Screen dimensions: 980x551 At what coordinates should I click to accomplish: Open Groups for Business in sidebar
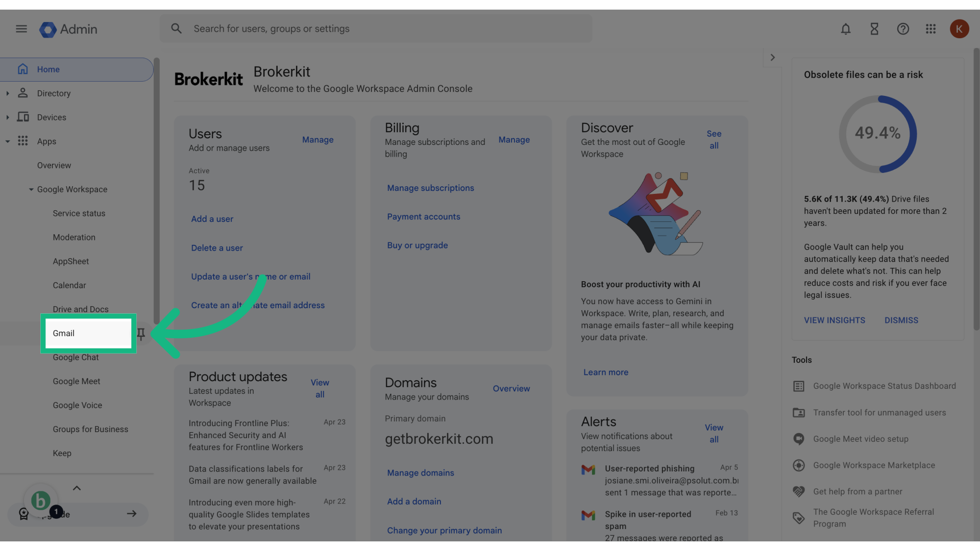(x=90, y=429)
